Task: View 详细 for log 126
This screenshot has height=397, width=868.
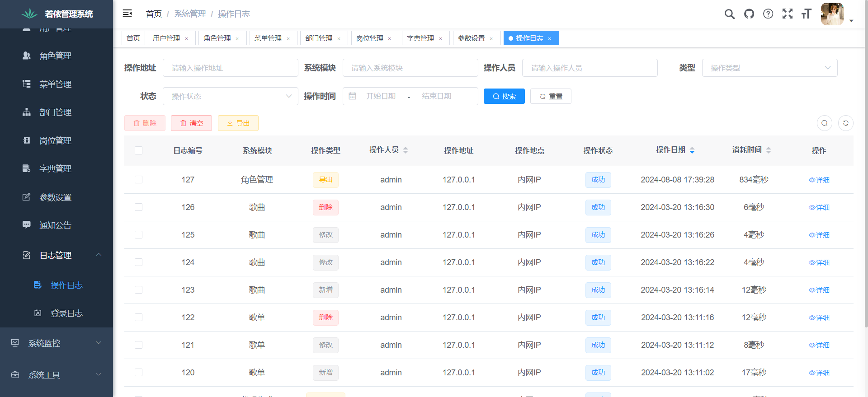Action: pos(819,207)
